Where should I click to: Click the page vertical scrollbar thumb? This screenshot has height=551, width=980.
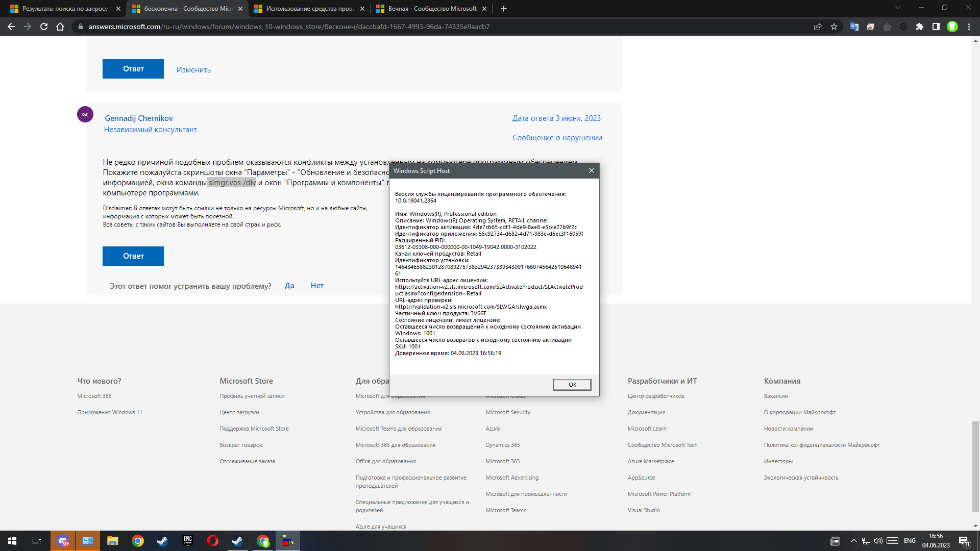(975, 466)
